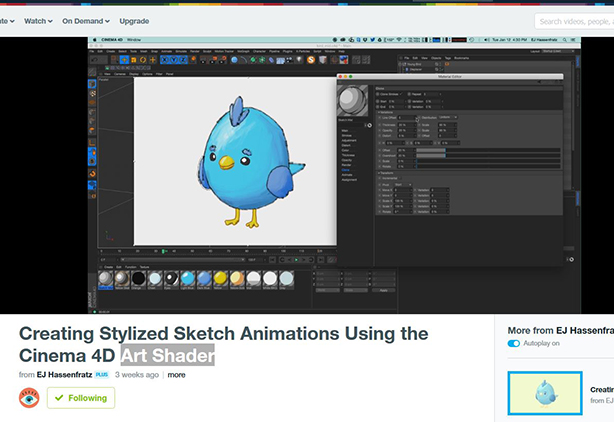Open the Cinema 4D File menu
The width and height of the screenshot is (614, 422).
[x=92, y=51]
